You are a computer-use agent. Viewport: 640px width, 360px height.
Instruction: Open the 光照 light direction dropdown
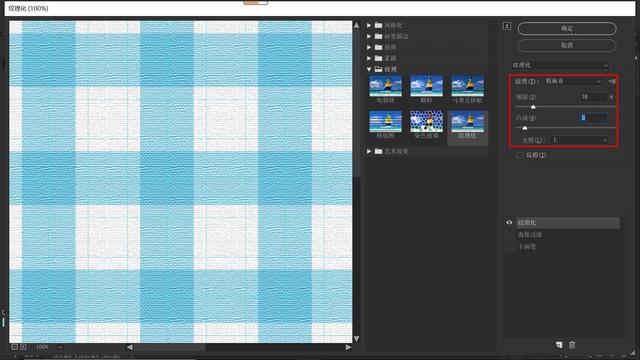point(580,140)
